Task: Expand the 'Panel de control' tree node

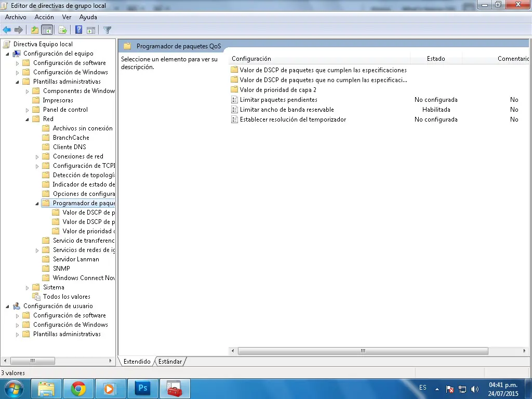Action: point(27,110)
